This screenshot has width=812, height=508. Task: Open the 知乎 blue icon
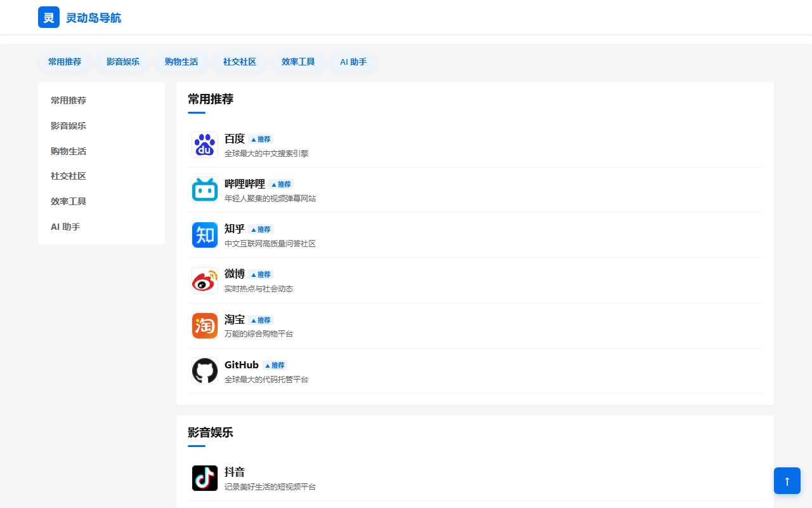(x=205, y=235)
